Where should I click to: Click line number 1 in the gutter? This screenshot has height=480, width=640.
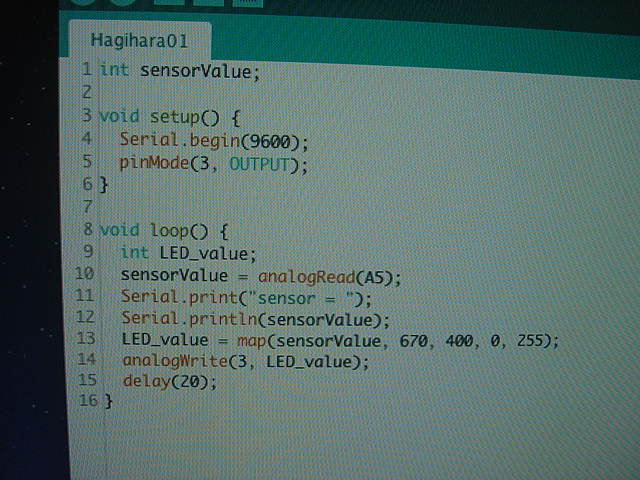[87, 69]
